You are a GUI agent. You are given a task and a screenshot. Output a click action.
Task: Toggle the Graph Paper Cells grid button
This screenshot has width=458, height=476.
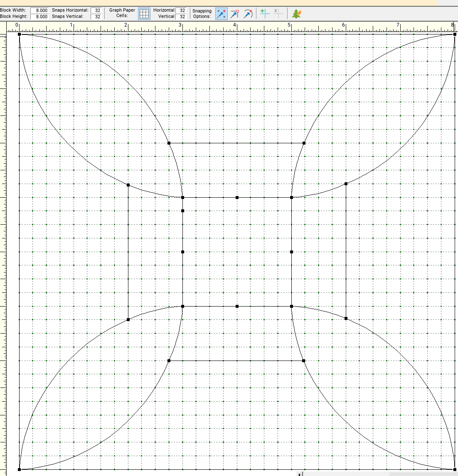tap(144, 14)
